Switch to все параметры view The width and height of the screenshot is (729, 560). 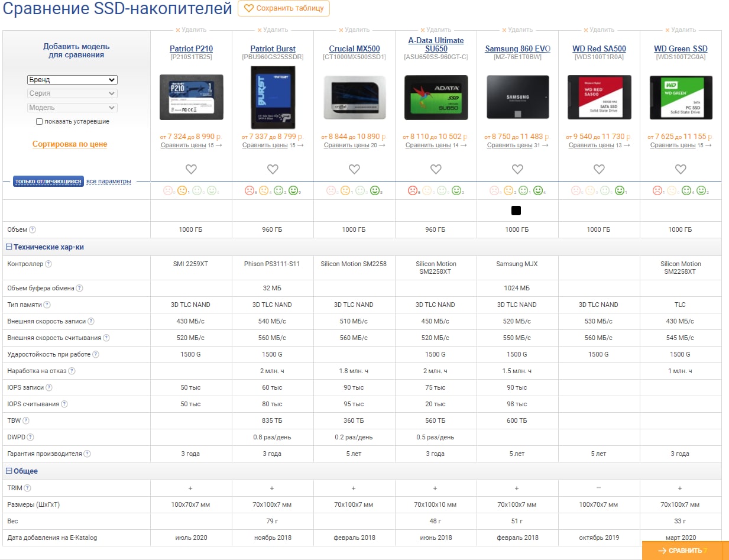point(109,182)
